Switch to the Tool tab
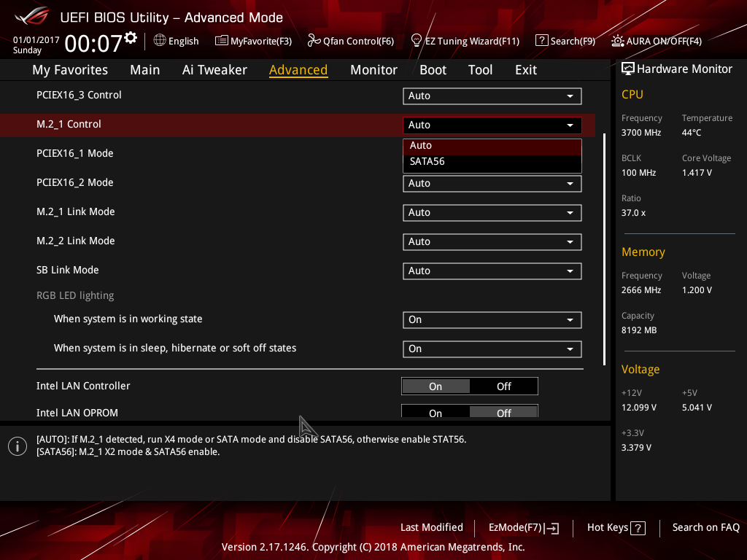The height and width of the screenshot is (560, 747). (480, 70)
